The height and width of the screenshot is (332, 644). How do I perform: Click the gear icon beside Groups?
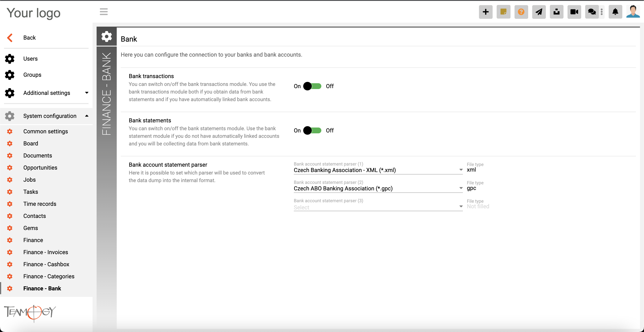(x=10, y=75)
